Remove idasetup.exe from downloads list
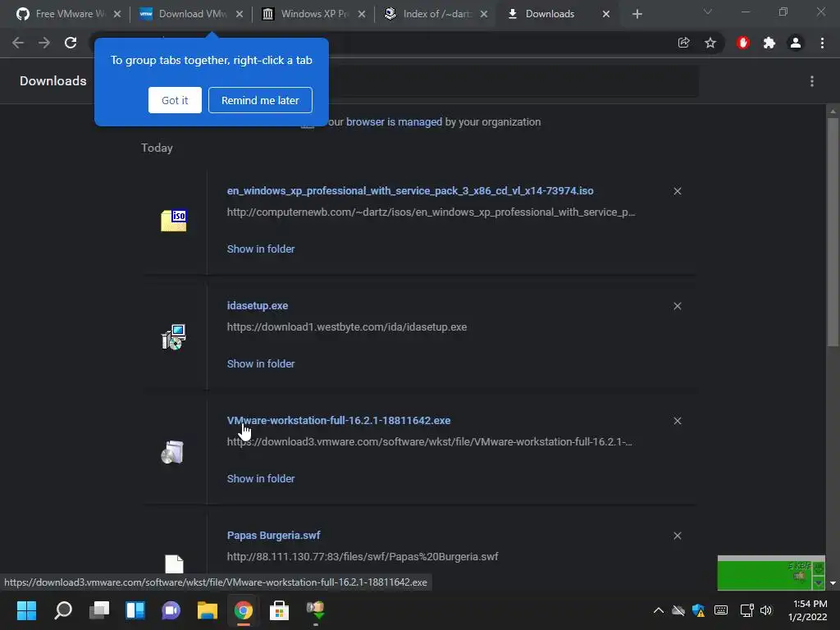840x630 pixels. point(677,306)
